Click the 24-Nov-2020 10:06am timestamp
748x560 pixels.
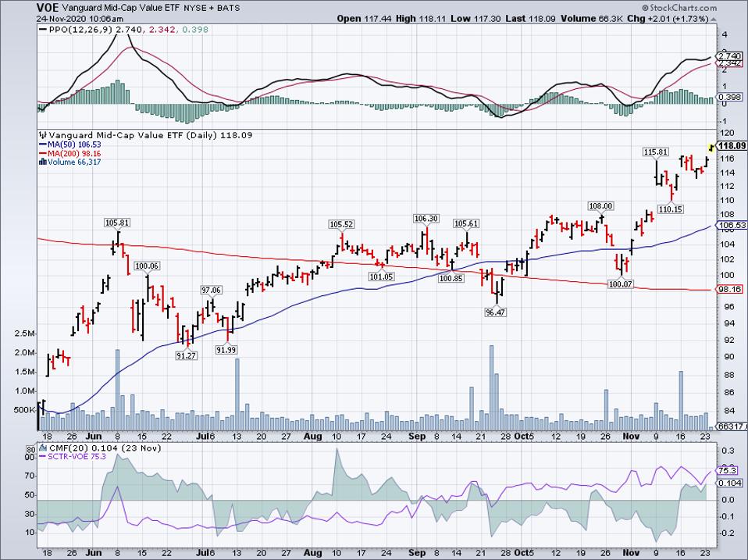pyautogui.click(x=80, y=19)
